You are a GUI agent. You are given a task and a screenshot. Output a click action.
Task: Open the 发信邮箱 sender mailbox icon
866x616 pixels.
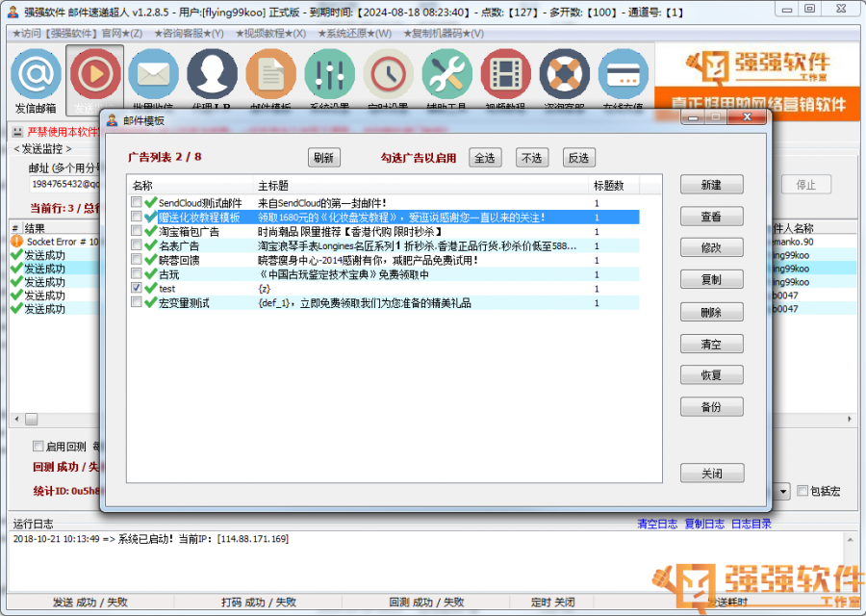tap(37, 75)
